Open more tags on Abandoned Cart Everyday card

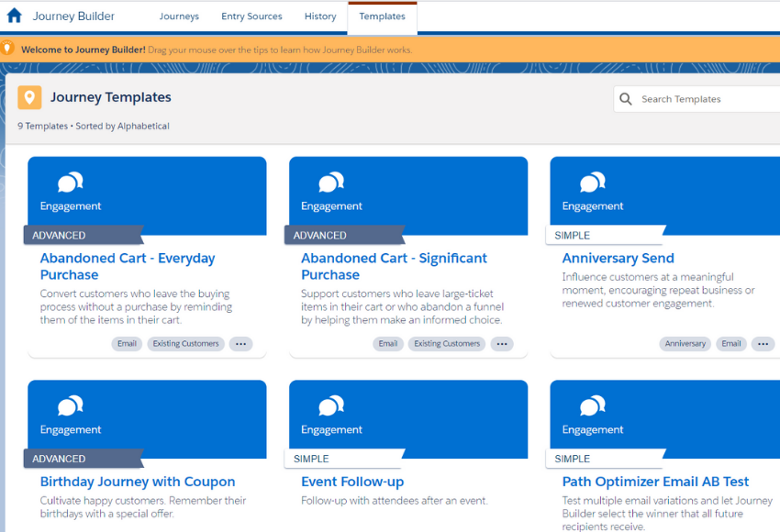(x=240, y=344)
